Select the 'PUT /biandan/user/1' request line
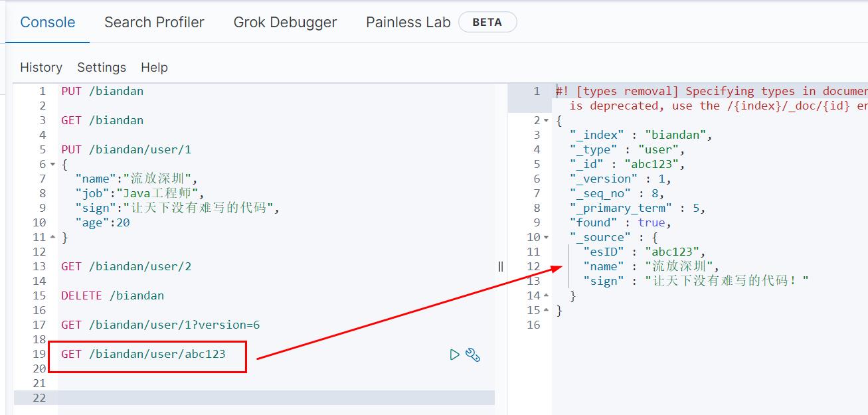 tap(126, 149)
